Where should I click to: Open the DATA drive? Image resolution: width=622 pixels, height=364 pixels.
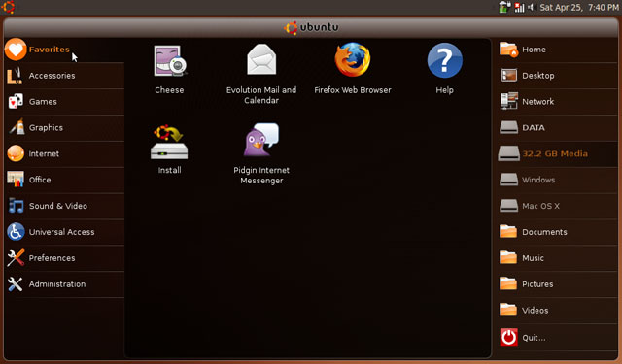coord(557,127)
